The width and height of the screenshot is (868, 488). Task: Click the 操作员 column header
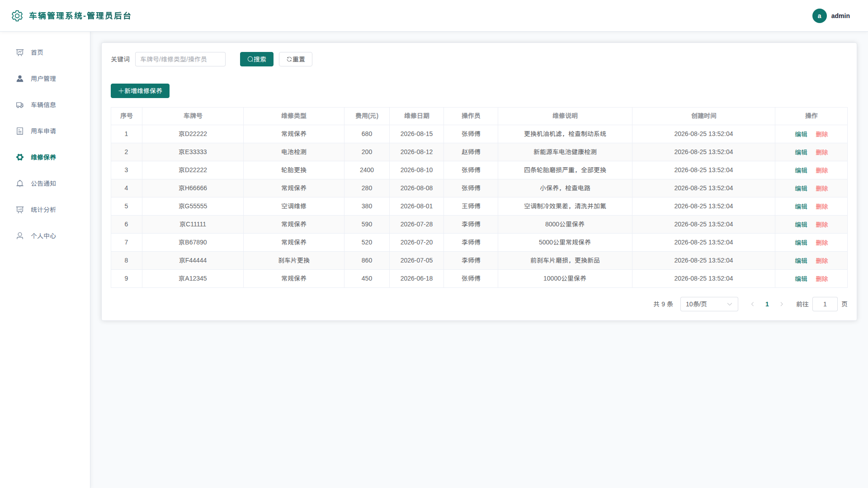coord(471,116)
